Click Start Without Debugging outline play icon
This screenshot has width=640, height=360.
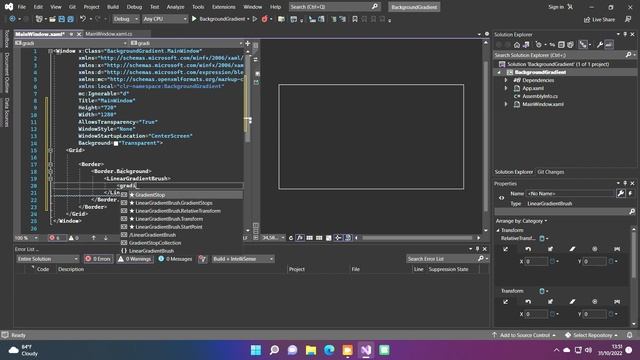click(255, 19)
